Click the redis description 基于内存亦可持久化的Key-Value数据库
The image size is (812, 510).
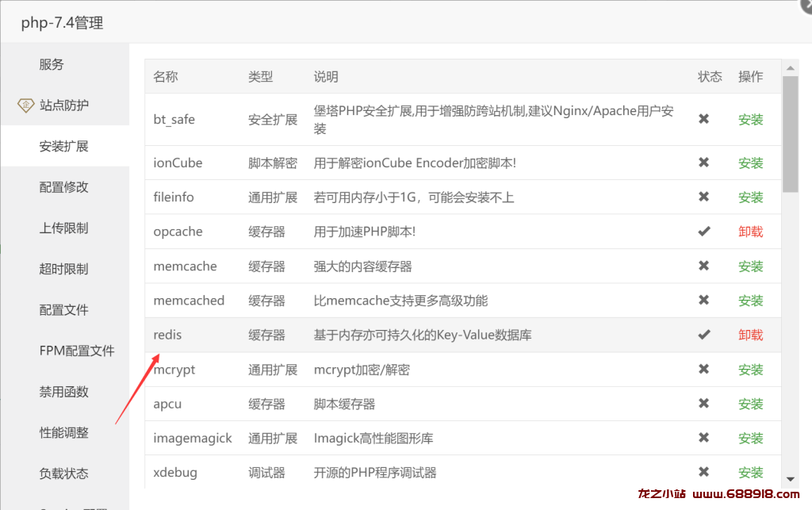pos(423,335)
